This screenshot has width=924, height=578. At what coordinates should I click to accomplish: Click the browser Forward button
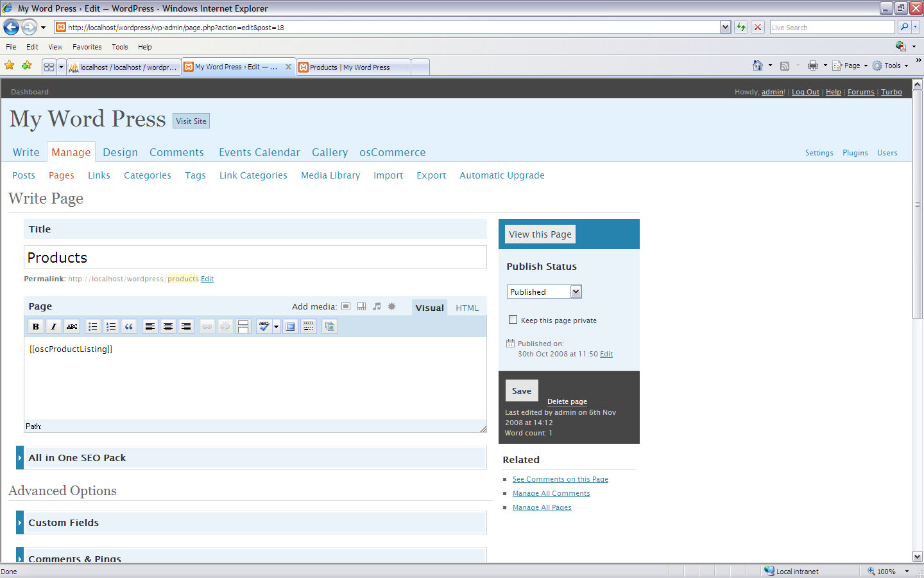tap(29, 27)
